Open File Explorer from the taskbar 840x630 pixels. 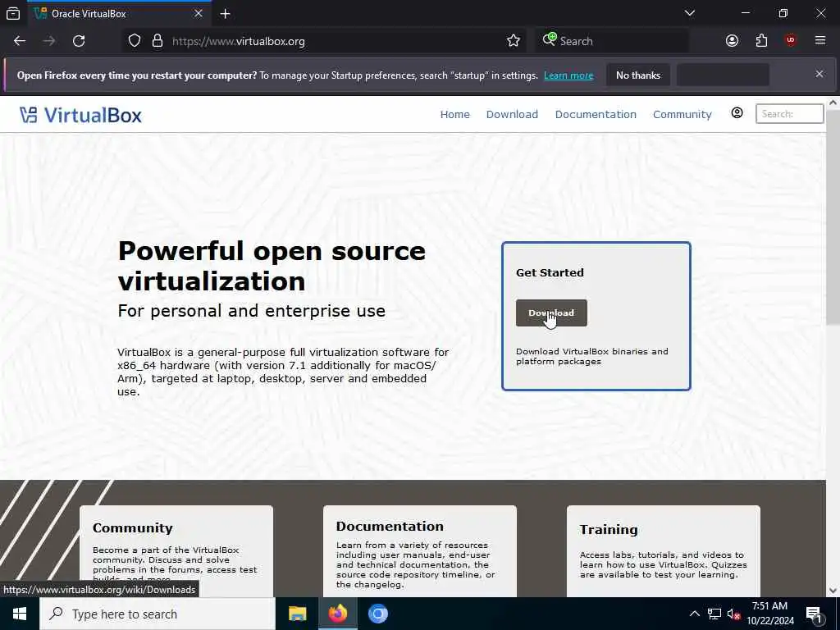click(x=297, y=614)
